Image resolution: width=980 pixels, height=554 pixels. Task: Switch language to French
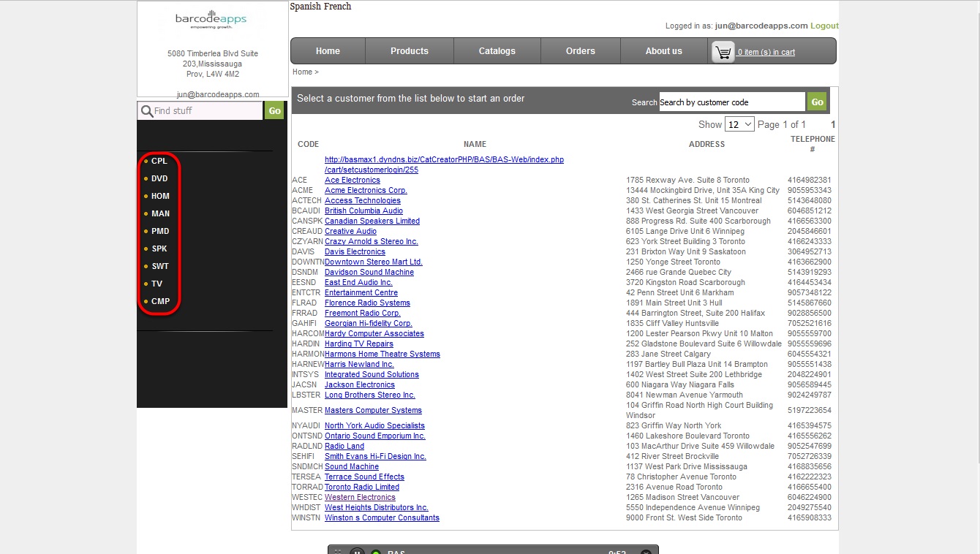(337, 7)
